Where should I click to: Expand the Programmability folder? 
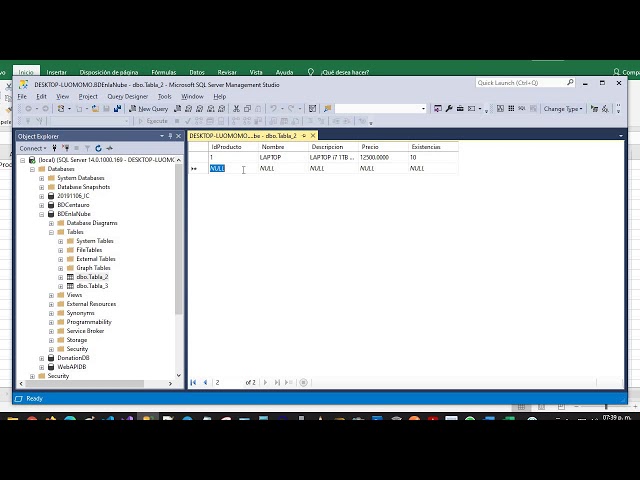51,322
